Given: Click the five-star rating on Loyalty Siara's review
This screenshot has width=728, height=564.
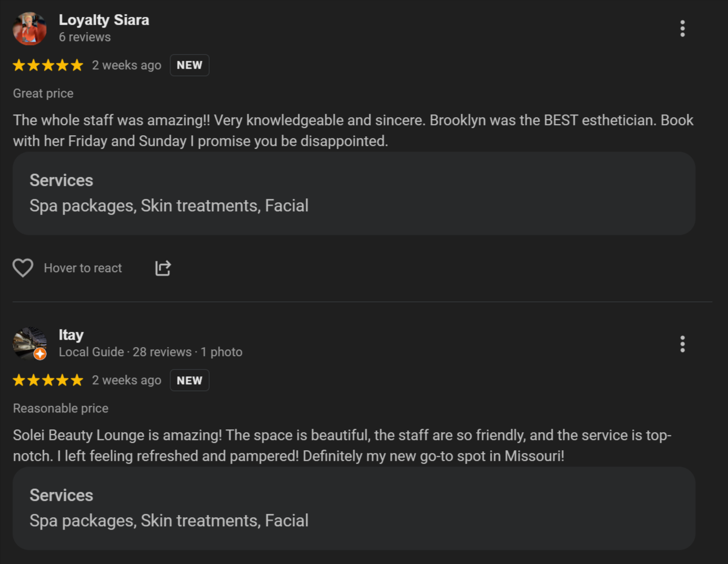Looking at the screenshot, I should [48, 65].
